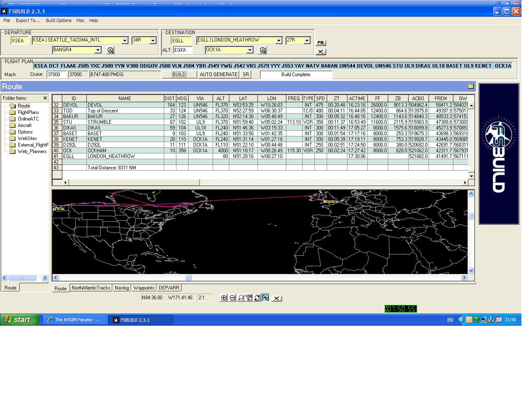Select the OCKHAM row in navlog table
Image resolution: width=532 pixels, height=399 pixels.
tap(261, 151)
